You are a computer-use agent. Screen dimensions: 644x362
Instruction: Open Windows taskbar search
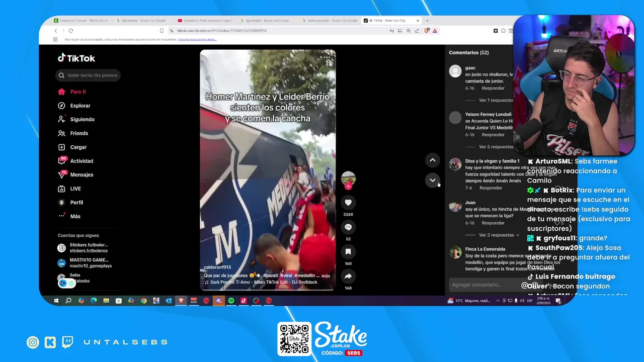pyautogui.click(x=68, y=301)
